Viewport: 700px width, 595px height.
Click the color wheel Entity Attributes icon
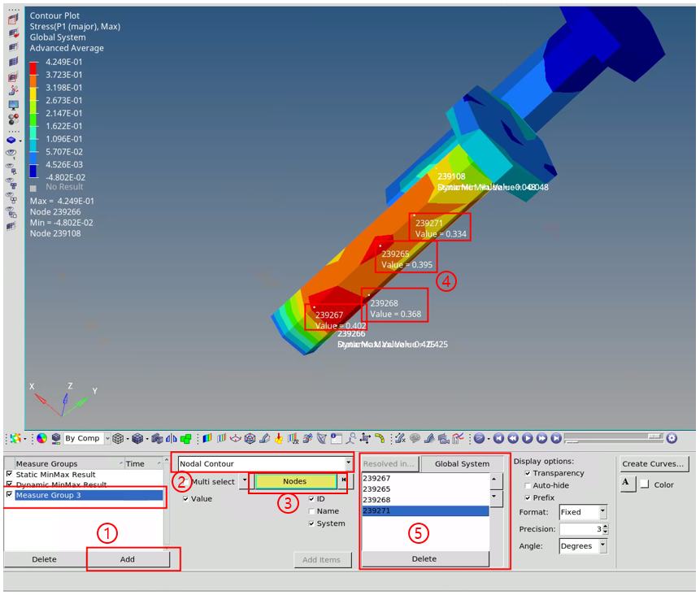point(41,438)
